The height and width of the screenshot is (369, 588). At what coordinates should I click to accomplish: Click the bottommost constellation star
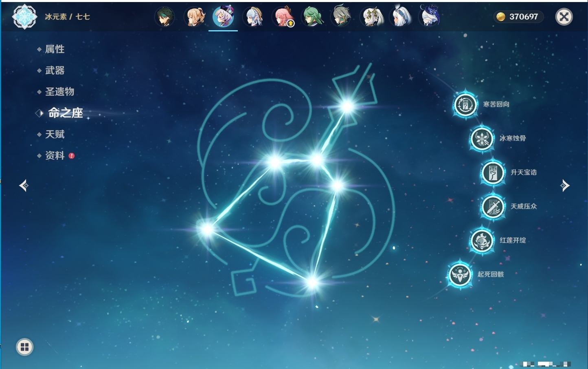coord(312,282)
